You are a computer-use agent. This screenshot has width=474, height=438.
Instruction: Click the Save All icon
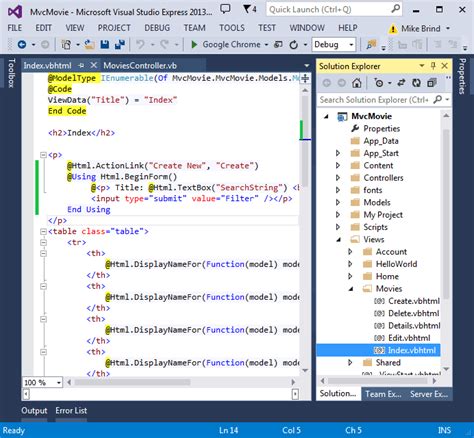coord(120,44)
